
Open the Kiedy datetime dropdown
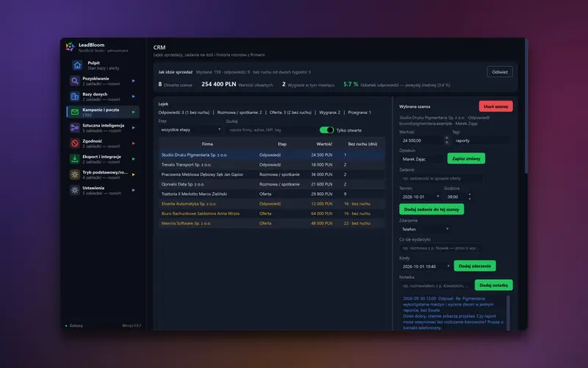pos(425,266)
